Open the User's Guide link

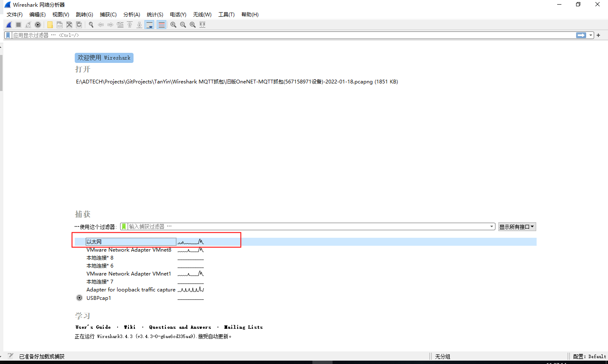coord(93,327)
